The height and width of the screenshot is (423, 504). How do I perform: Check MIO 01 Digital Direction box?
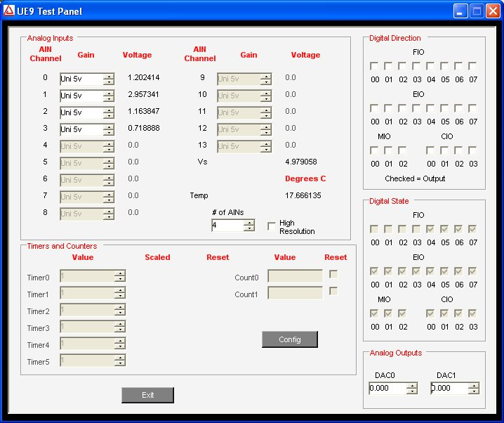pyautogui.click(x=389, y=150)
